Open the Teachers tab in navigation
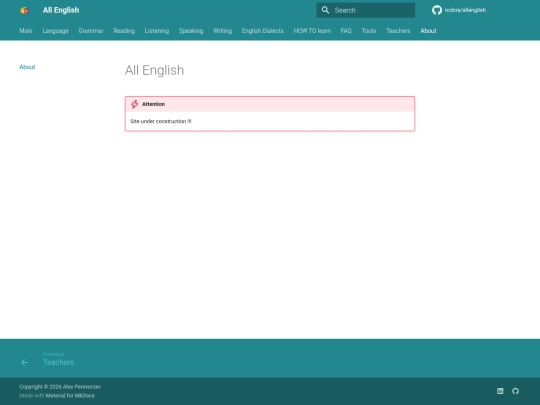This screenshot has height=405, width=540. coord(398,31)
